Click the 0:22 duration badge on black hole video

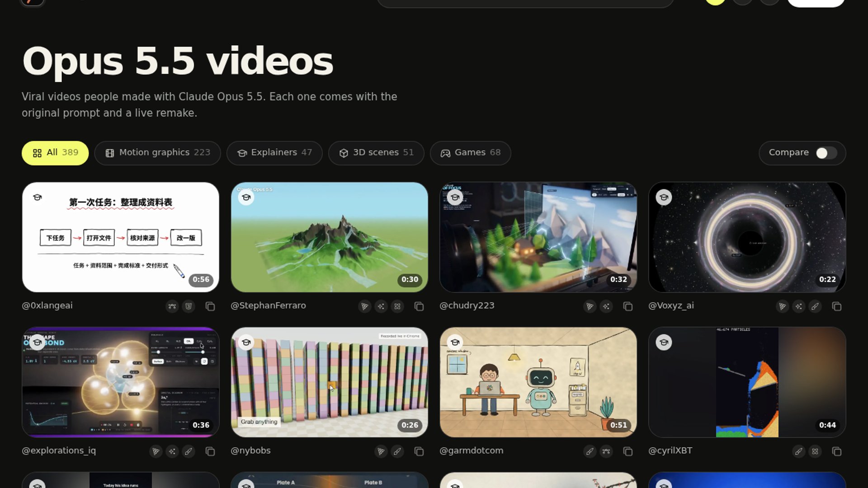point(827,280)
